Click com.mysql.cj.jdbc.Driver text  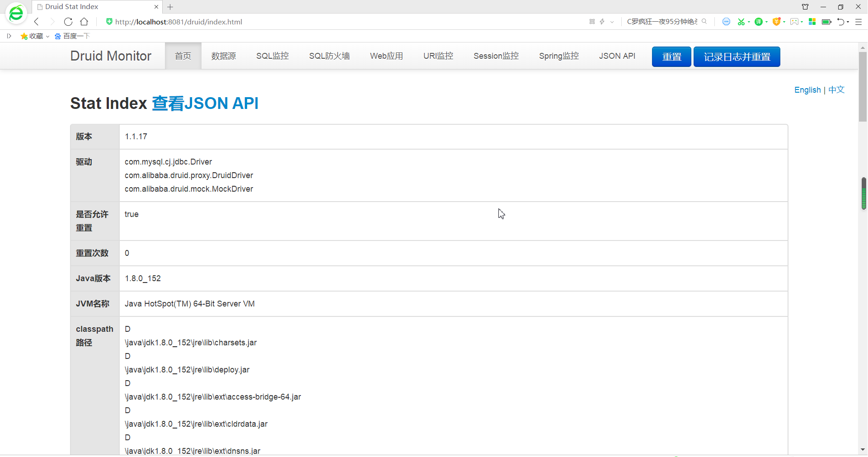click(x=168, y=162)
